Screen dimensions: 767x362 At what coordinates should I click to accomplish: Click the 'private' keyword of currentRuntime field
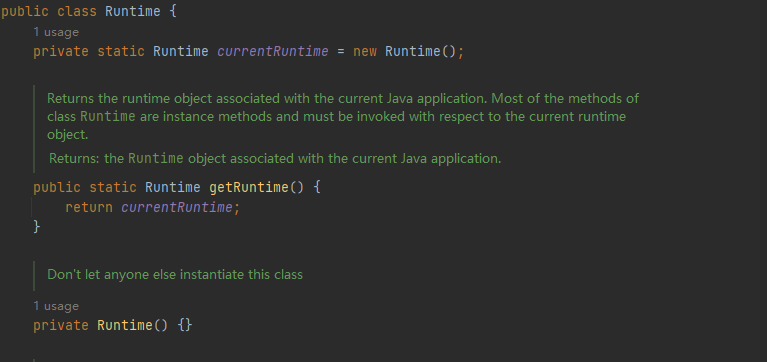click(61, 51)
